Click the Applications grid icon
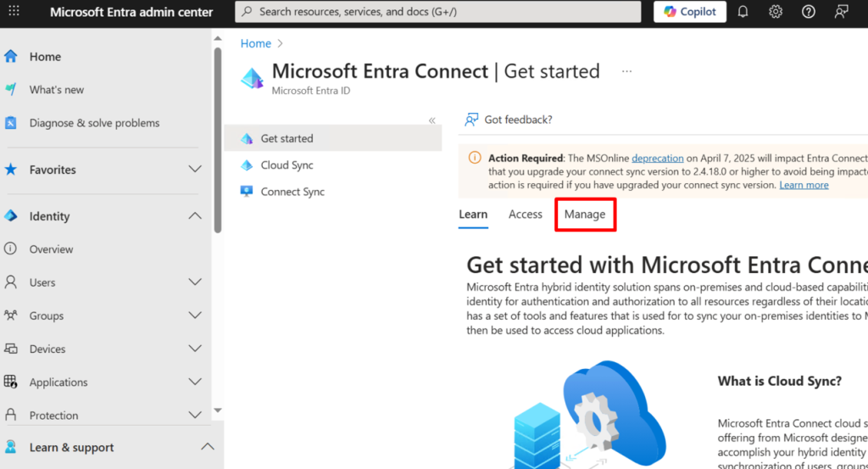 tap(10, 382)
